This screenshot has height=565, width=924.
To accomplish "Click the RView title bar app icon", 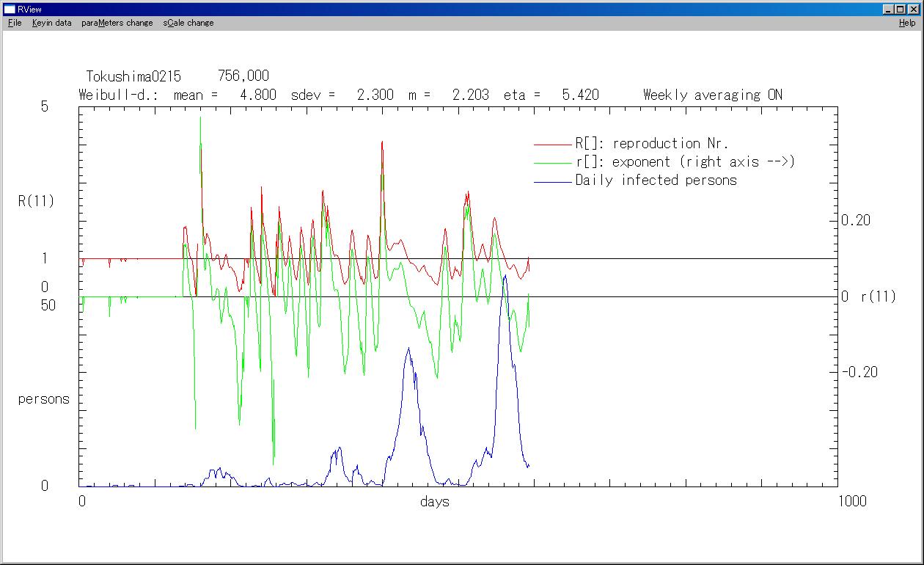I will tap(10, 10).
